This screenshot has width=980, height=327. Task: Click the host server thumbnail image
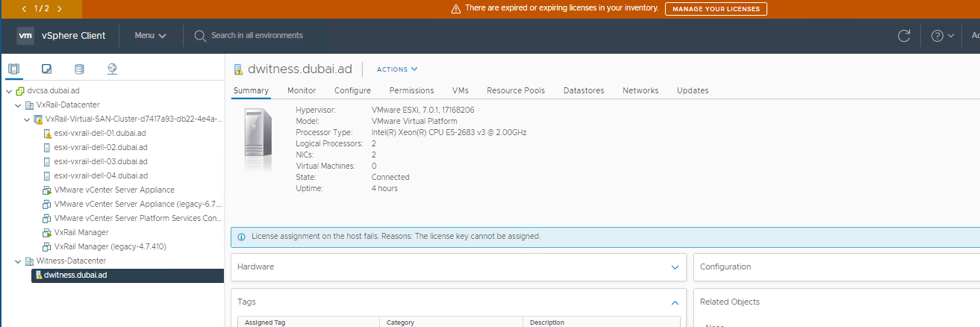point(258,140)
